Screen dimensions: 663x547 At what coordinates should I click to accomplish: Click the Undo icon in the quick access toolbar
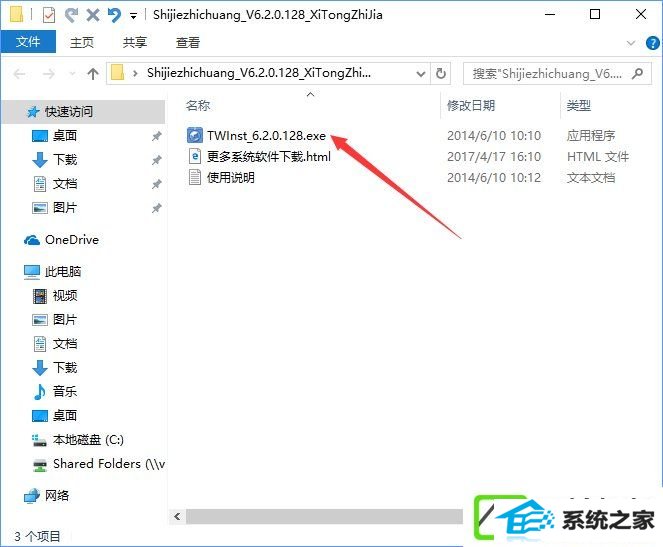(114, 16)
